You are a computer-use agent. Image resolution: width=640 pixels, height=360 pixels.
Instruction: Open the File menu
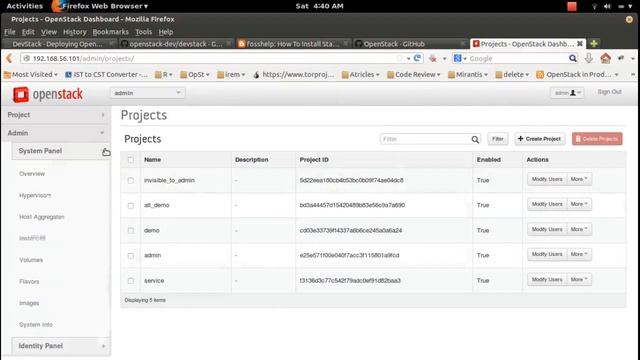[x=10, y=32]
